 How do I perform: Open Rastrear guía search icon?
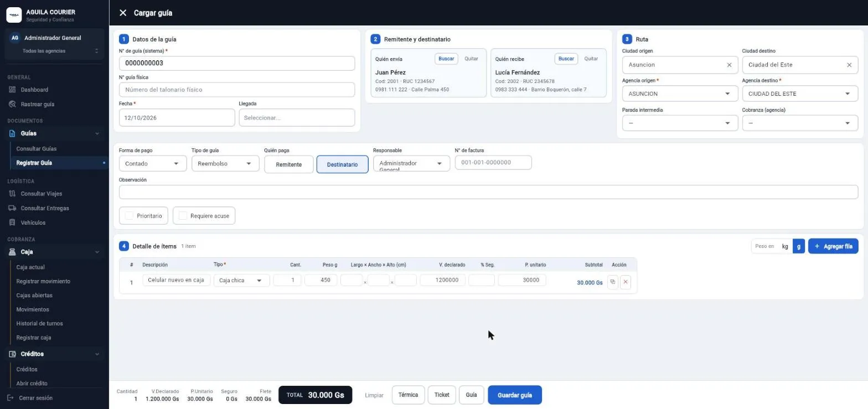pos(12,104)
